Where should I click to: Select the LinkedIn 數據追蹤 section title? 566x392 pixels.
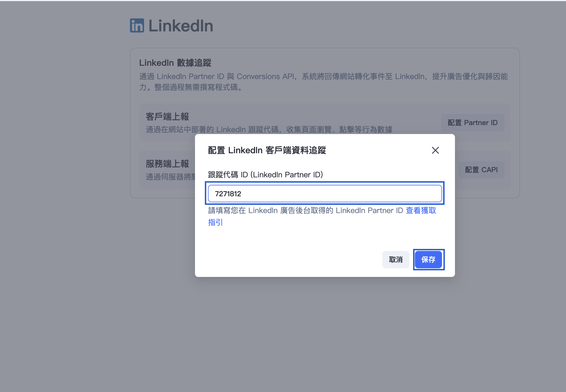click(x=175, y=63)
